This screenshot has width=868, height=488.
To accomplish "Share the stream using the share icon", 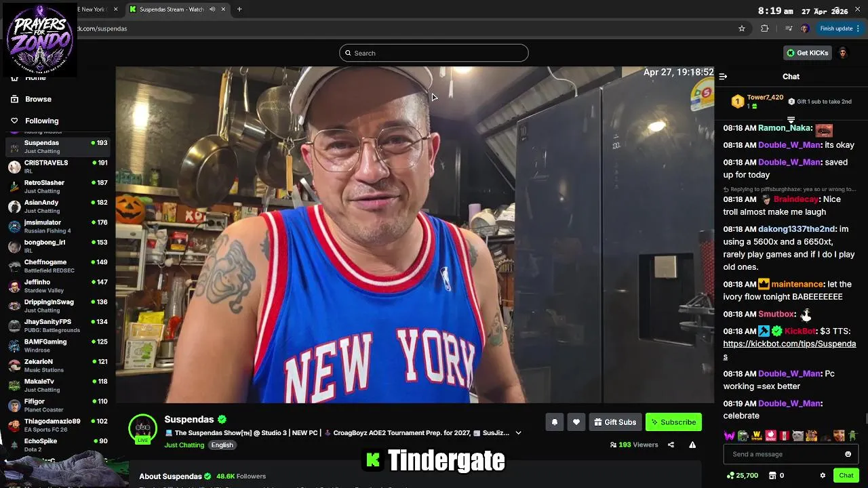I will (x=671, y=445).
